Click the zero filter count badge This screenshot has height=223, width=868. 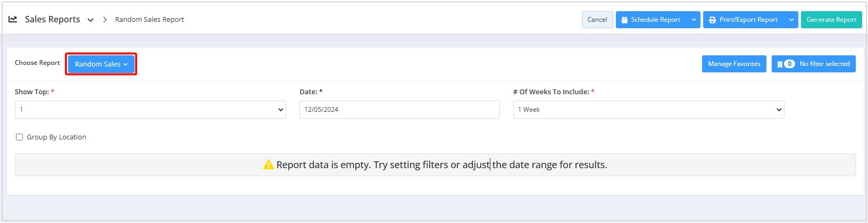click(x=790, y=64)
